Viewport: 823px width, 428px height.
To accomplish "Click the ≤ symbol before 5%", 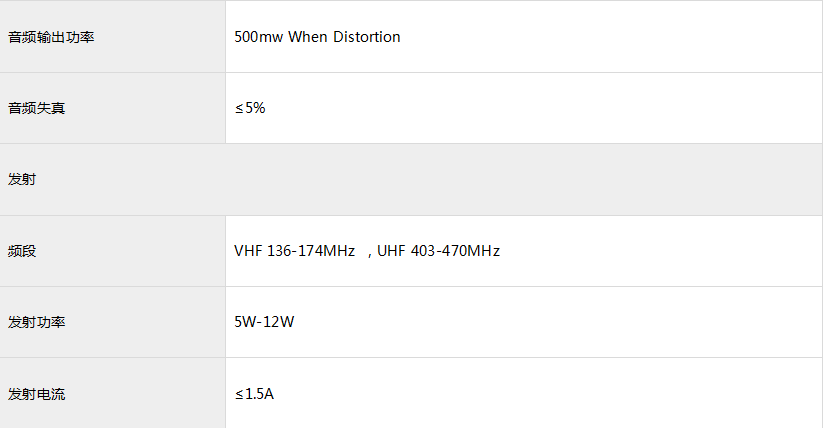I will [239, 108].
